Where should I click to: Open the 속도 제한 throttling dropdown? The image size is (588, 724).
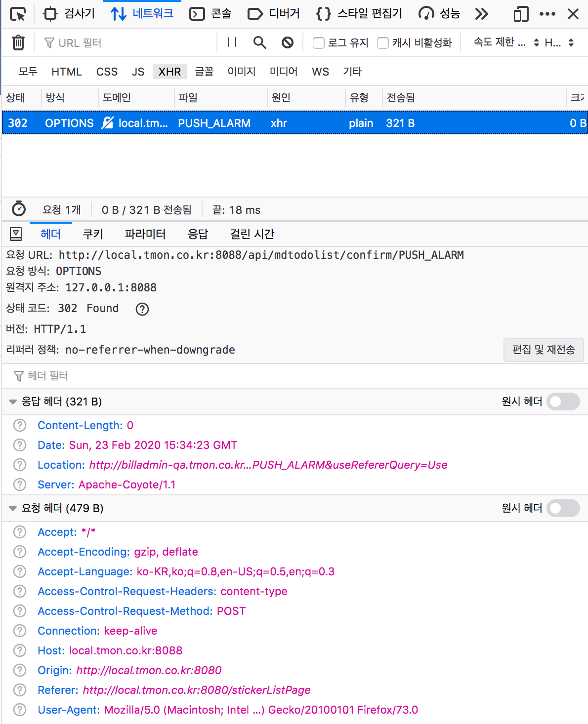[506, 42]
